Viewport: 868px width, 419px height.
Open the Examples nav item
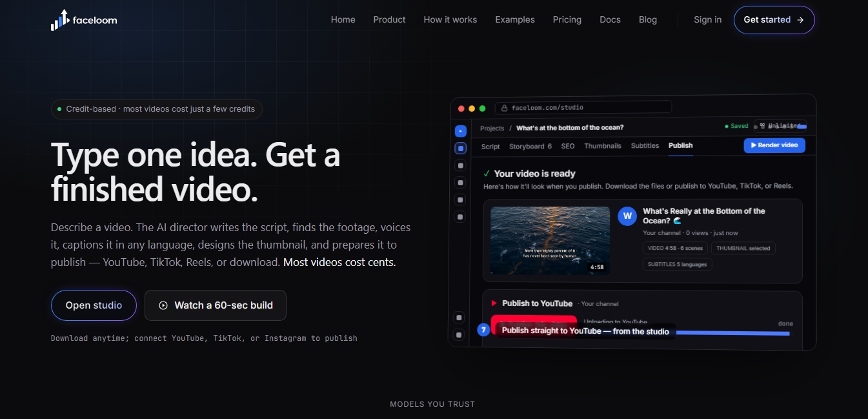point(515,19)
